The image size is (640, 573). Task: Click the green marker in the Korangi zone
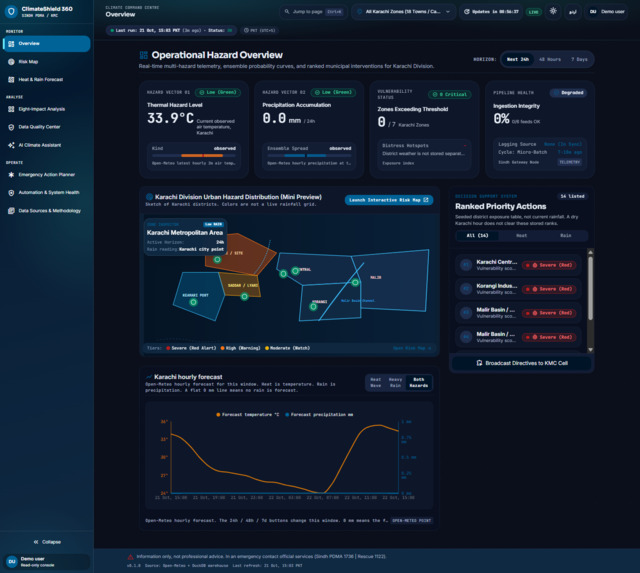313,306
